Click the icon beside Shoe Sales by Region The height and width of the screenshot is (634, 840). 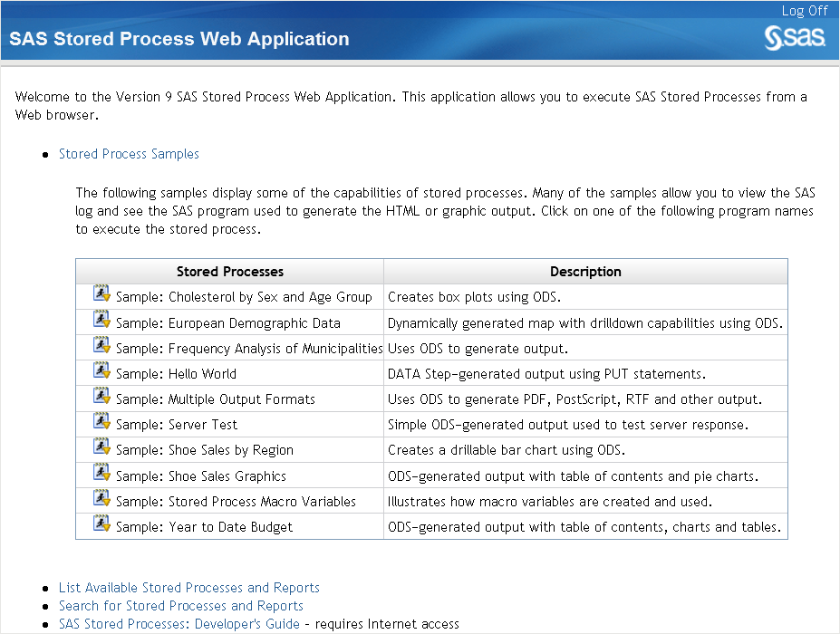tap(101, 447)
